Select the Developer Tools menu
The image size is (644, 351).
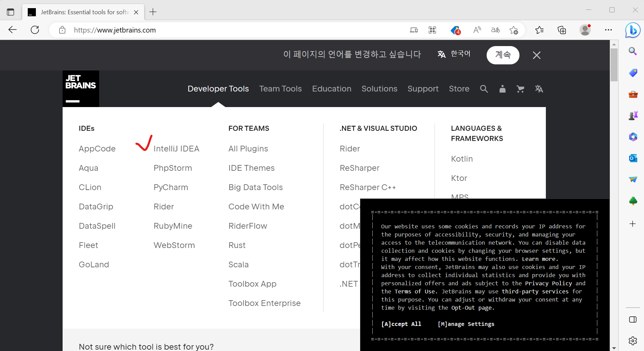point(218,89)
